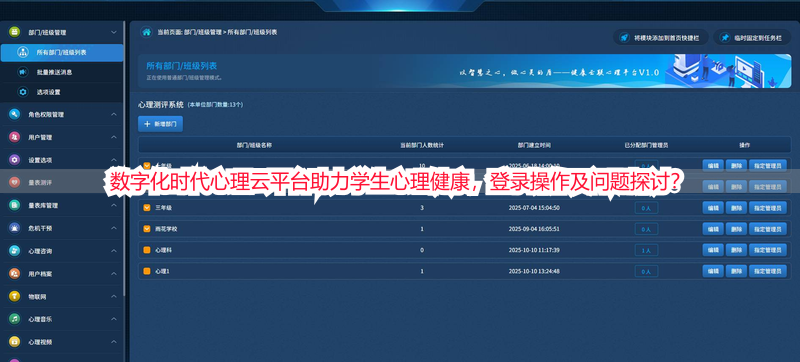Click the 心理测评系统 heading text
The image size is (800, 362).
click(160, 105)
